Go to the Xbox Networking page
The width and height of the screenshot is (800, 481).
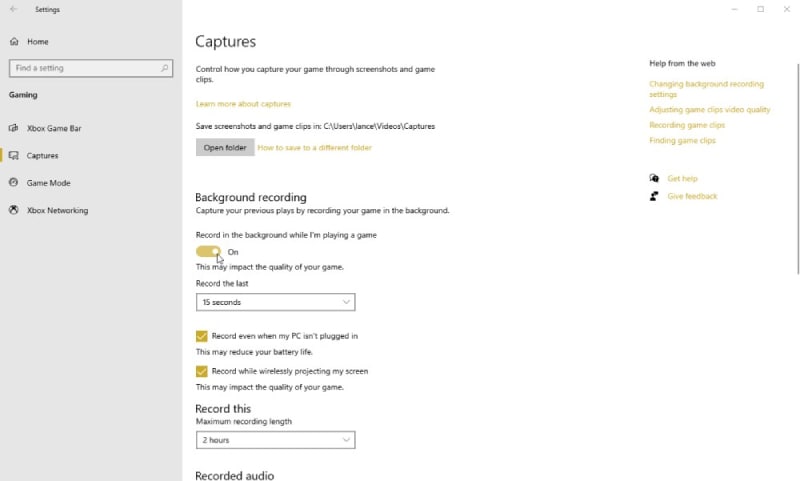point(57,210)
